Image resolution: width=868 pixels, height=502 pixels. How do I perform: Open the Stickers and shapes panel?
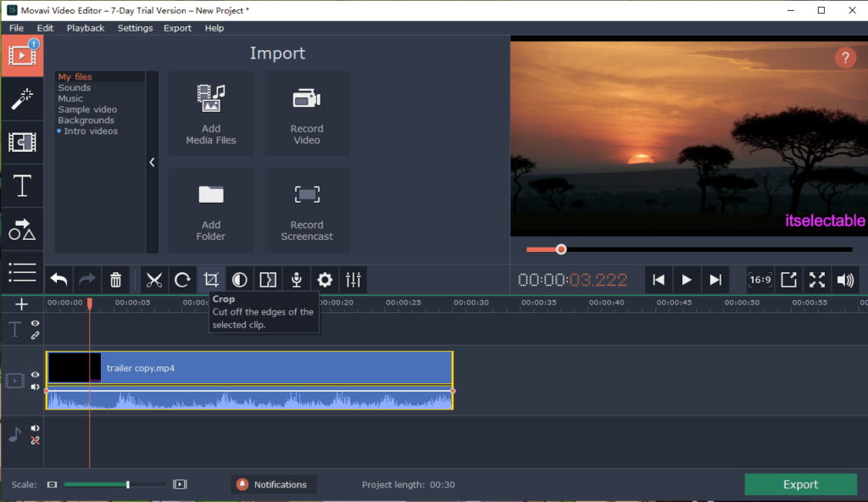(22, 230)
